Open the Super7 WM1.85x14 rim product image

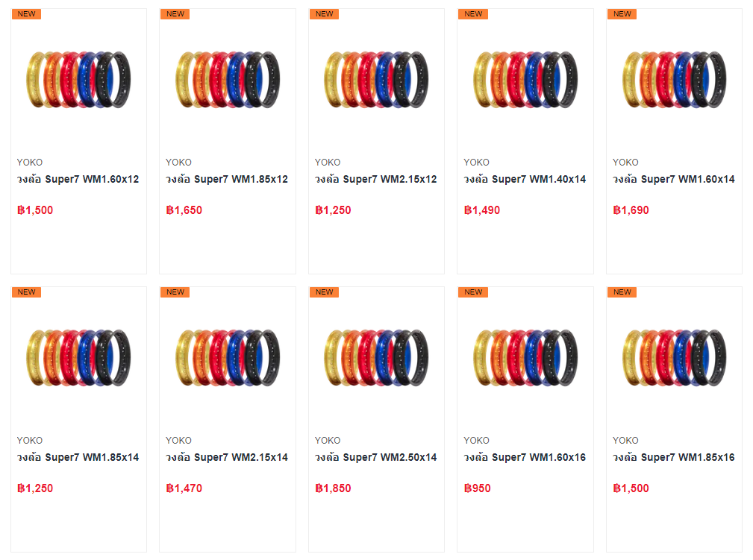(78, 357)
